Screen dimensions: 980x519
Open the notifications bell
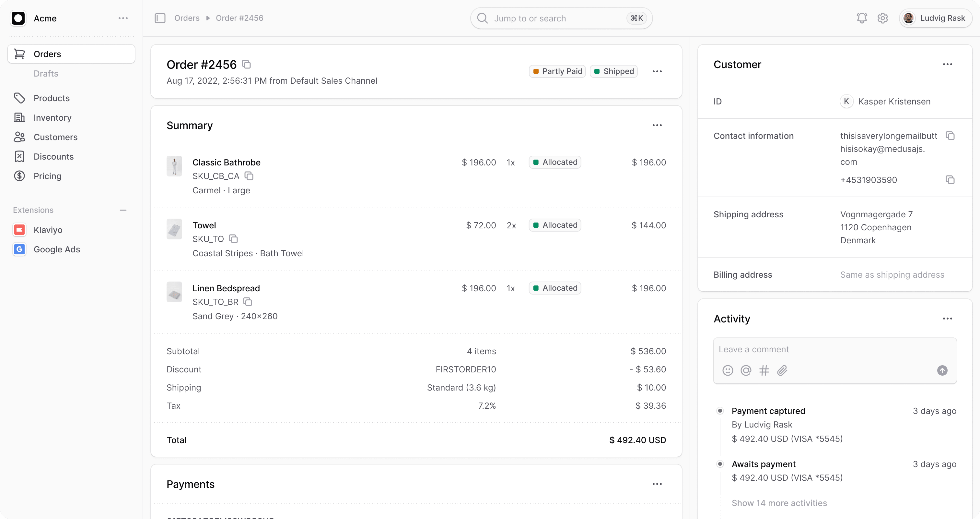(861, 18)
